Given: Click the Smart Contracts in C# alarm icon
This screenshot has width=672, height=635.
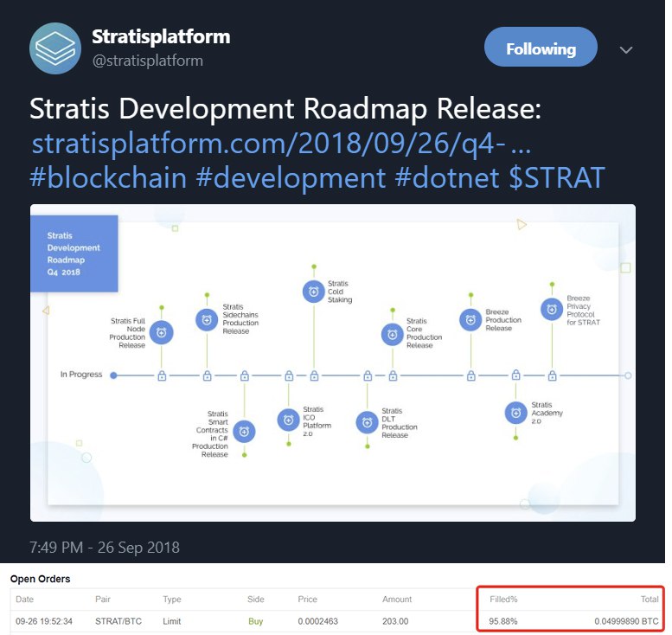Looking at the screenshot, I should point(244,432).
